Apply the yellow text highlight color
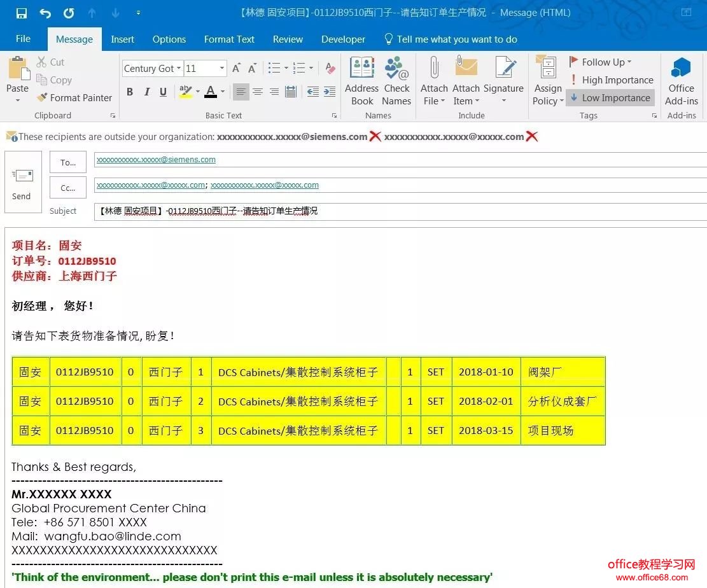Screen dimensions: 707x588 185,92
